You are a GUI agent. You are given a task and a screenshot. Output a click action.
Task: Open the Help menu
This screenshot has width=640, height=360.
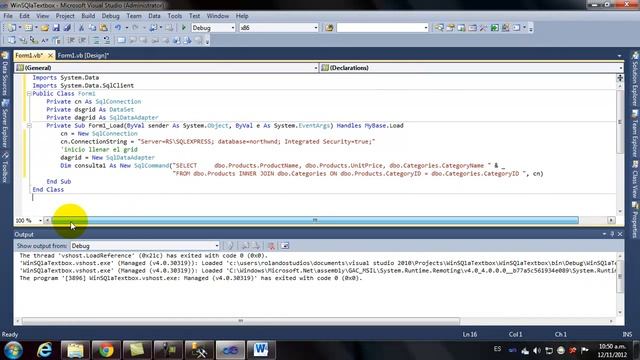pos(242,16)
